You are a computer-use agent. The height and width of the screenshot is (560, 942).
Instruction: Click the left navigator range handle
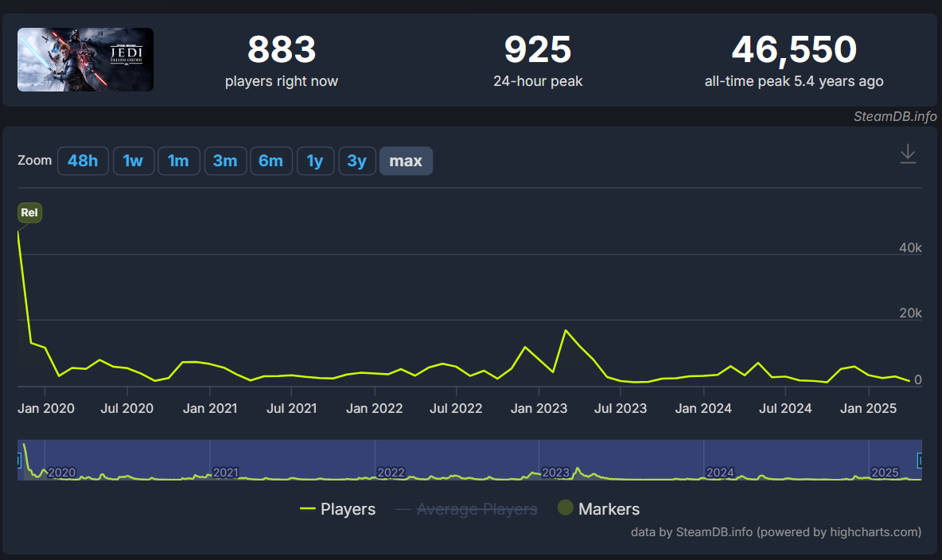(19, 461)
